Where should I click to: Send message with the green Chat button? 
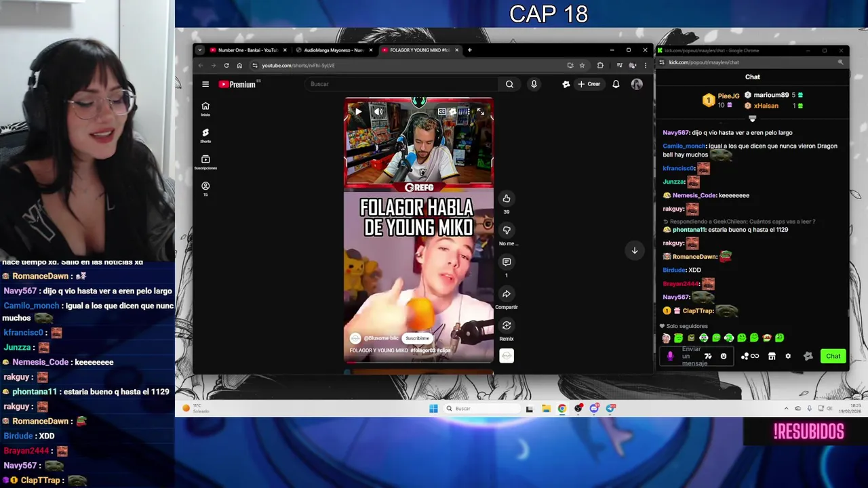point(833,357)
